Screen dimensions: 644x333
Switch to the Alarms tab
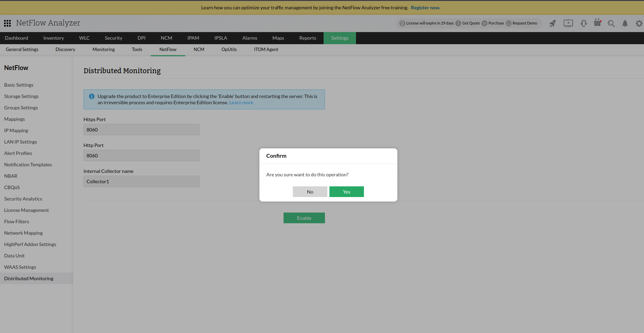pos(249,38)
